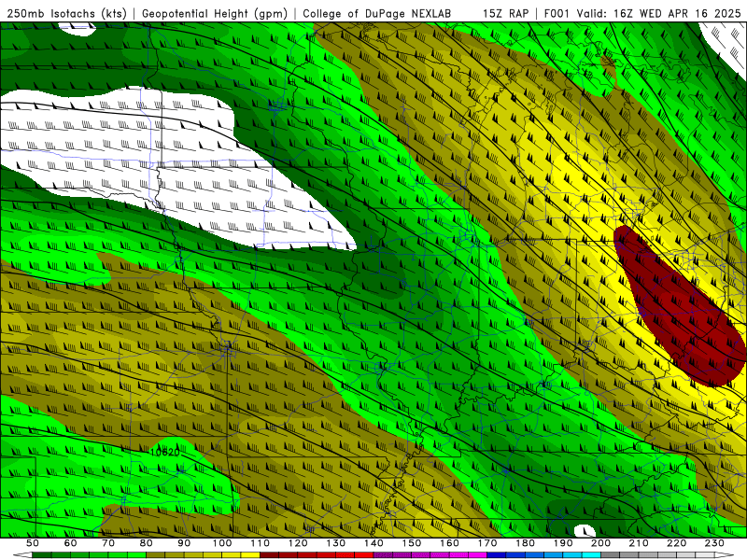
Task: Select the dark gray swatch starting at 200
Action: [611, 555]
